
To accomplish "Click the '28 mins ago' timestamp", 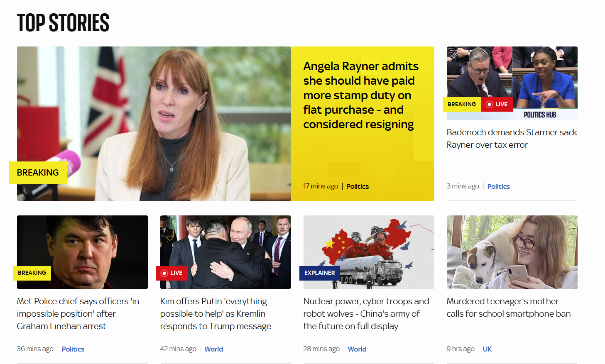I will point(321,349).
